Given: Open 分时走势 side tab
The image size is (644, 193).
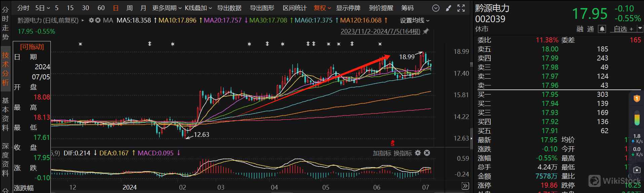Looking at the screenshot, I should [5, 23].
